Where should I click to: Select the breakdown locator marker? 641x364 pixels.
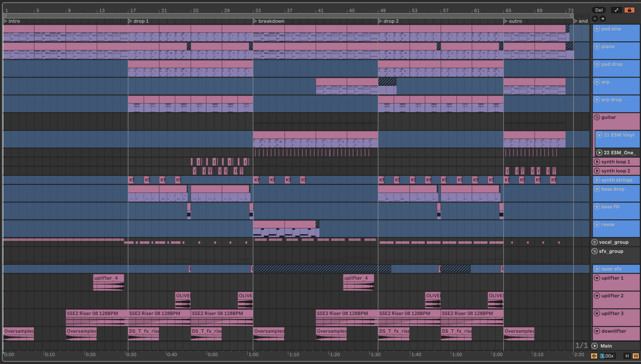click(255, 21)
